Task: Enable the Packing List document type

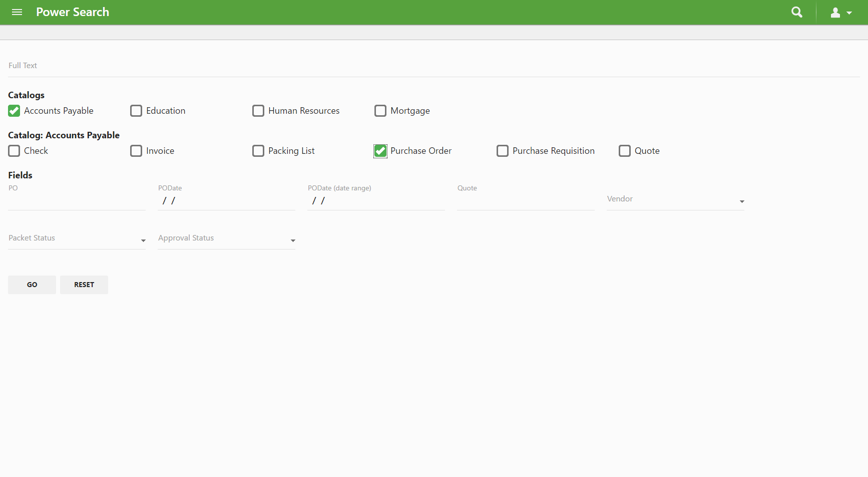Action: (258, 151)
